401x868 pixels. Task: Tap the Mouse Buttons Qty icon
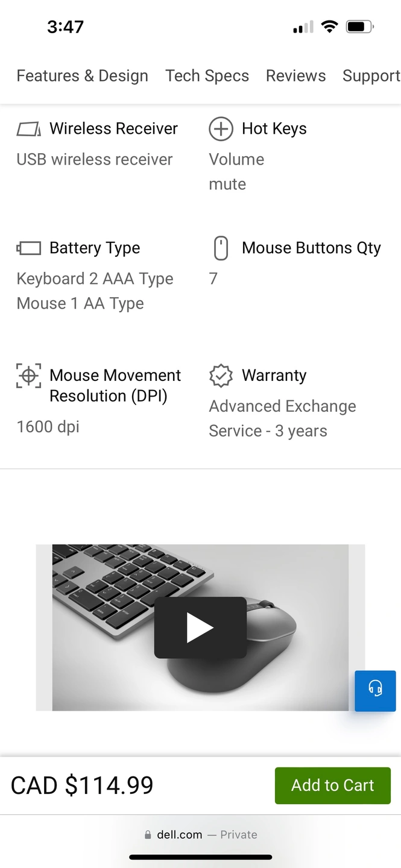pyautogui.click(x=221, y=248)
